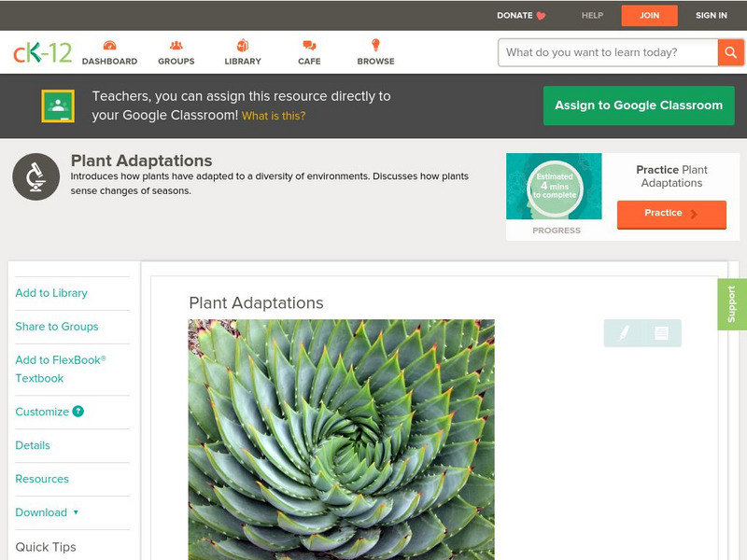747x560 pixels.
Task: Expand the Download dropdown arrow
Action: click(x=76, y=512)
